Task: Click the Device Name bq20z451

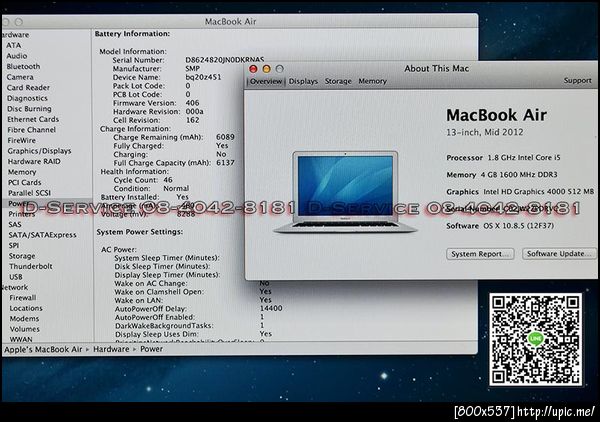Action: 203,77
